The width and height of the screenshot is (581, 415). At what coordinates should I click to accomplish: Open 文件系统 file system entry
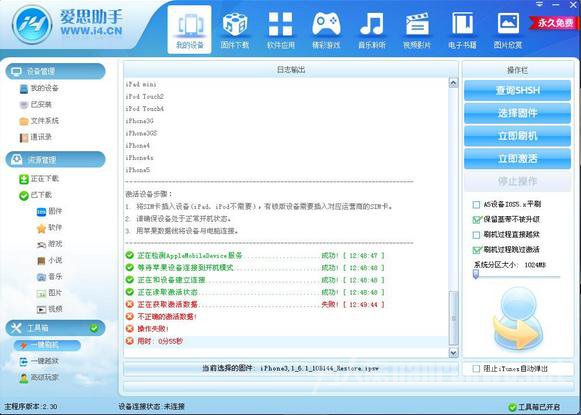tap(39, 121)
